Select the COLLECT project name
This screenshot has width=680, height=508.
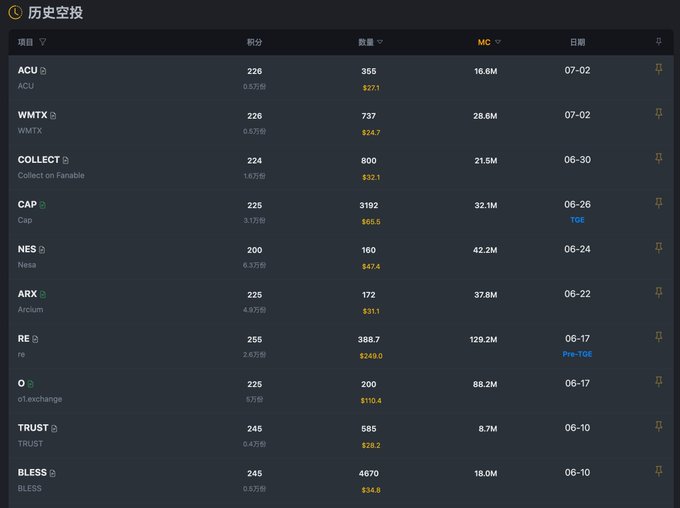pyautogui.click(x=39, y=160)
